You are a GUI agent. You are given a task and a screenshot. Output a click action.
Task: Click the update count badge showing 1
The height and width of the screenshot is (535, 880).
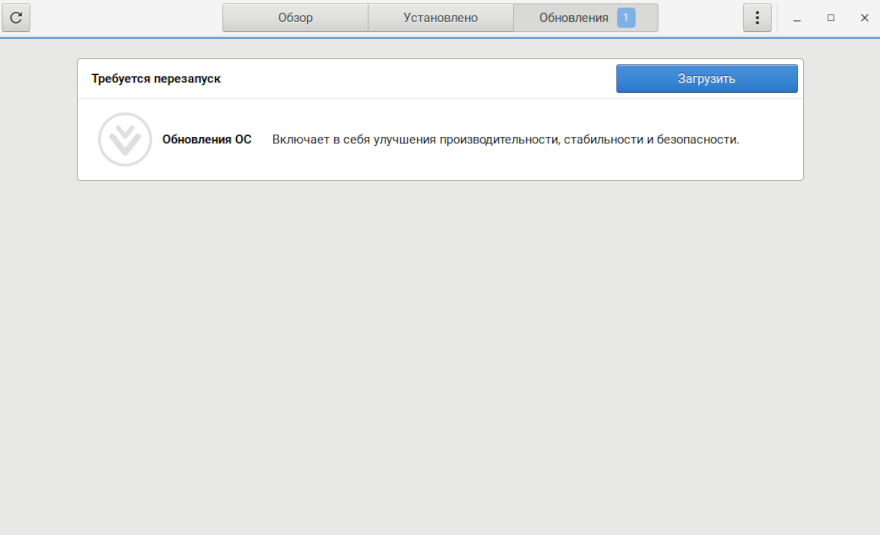(x=626, y=18)
